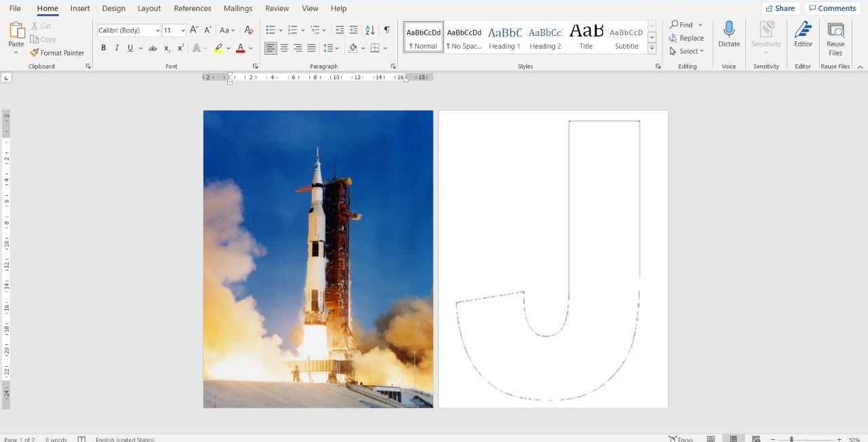Switch to the Layout tab
Viewport: 868px width, 442px height.
149,8
